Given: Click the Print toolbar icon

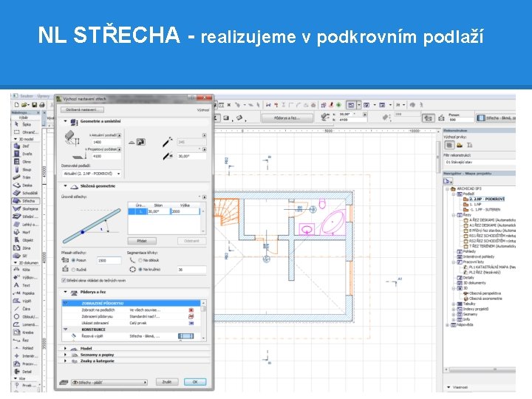Looking at the screenshot, I should (x=42, y=105).
